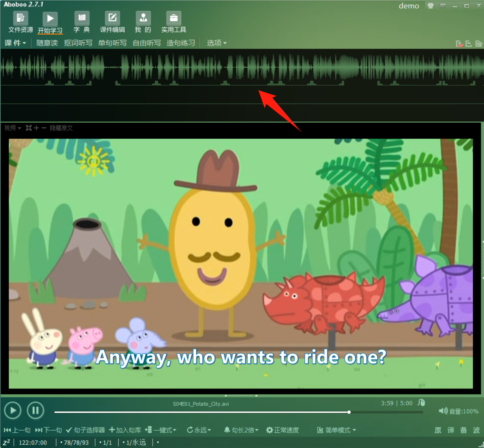The width and height of the screenshot is (484, 448).
Task: Toggle the 译 translation panel
Action: click(451, 430)
